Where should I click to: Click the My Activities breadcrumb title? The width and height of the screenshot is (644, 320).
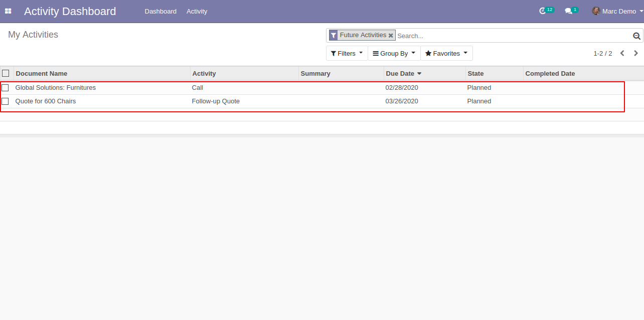click(x=33, y=35)
